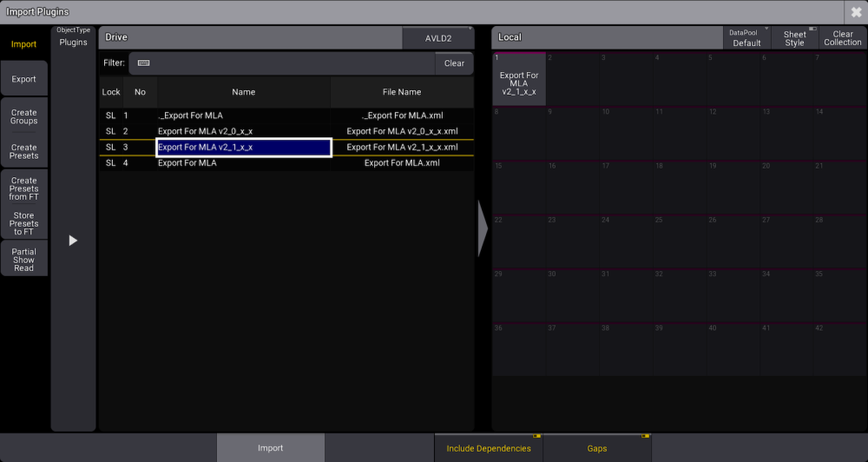Select highlighted Export For MLA v2_1_x_x name
Screen dimensions: 868x462
pos(244,148)
